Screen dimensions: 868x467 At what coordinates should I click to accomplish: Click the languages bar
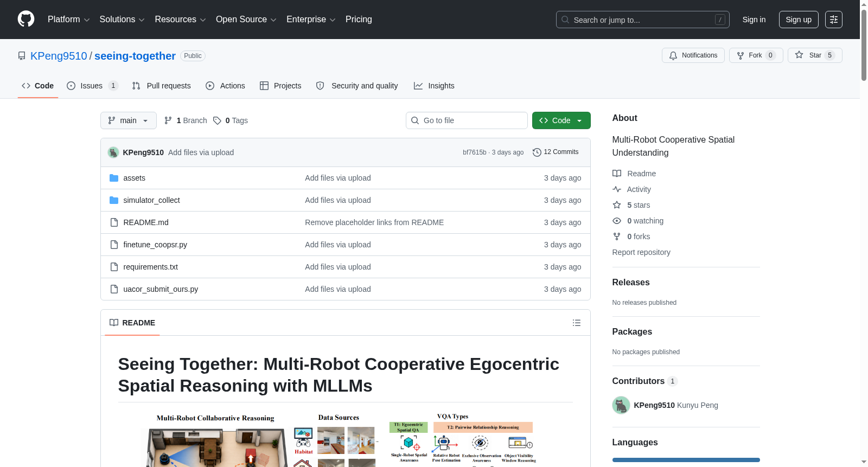[686, 460]
